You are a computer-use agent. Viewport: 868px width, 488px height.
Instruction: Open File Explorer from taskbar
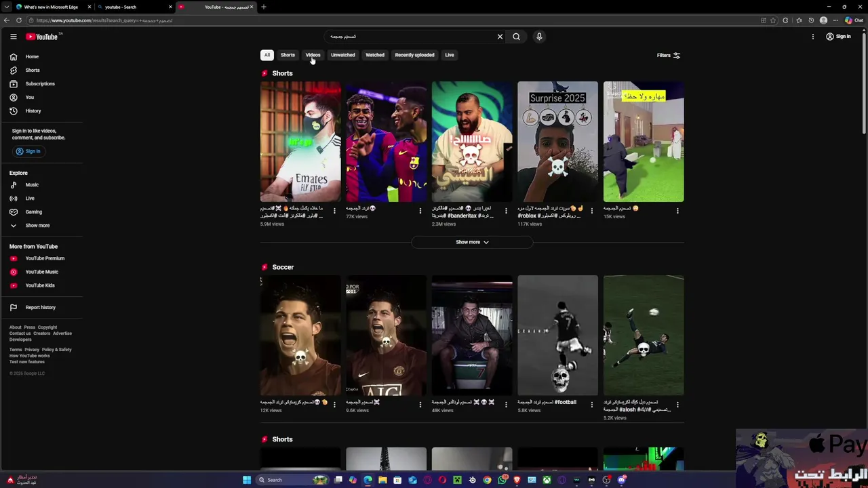tap(382, 480)
